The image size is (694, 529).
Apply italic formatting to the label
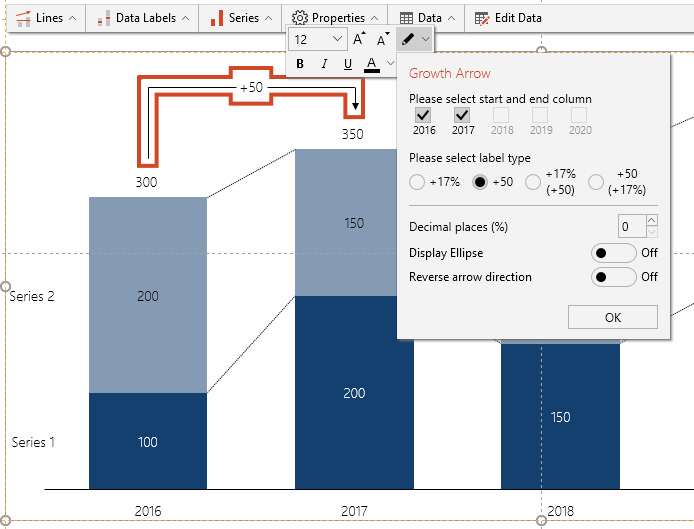point(324,64)
